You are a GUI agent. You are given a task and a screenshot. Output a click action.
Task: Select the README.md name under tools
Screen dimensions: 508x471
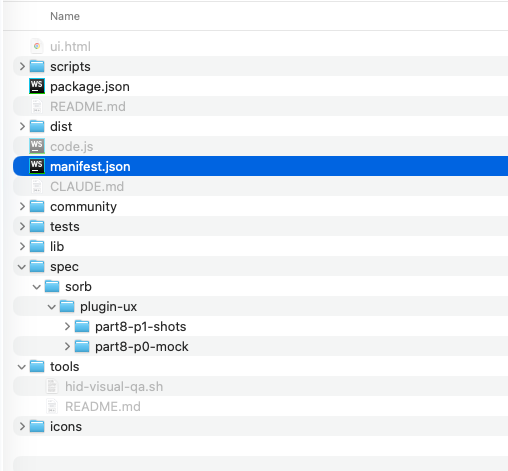(103, 407)
